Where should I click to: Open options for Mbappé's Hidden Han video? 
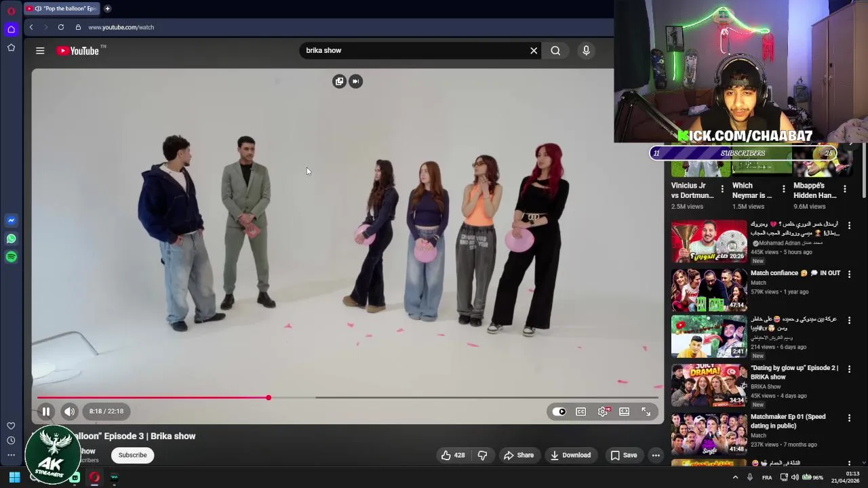tap(845, 189)
